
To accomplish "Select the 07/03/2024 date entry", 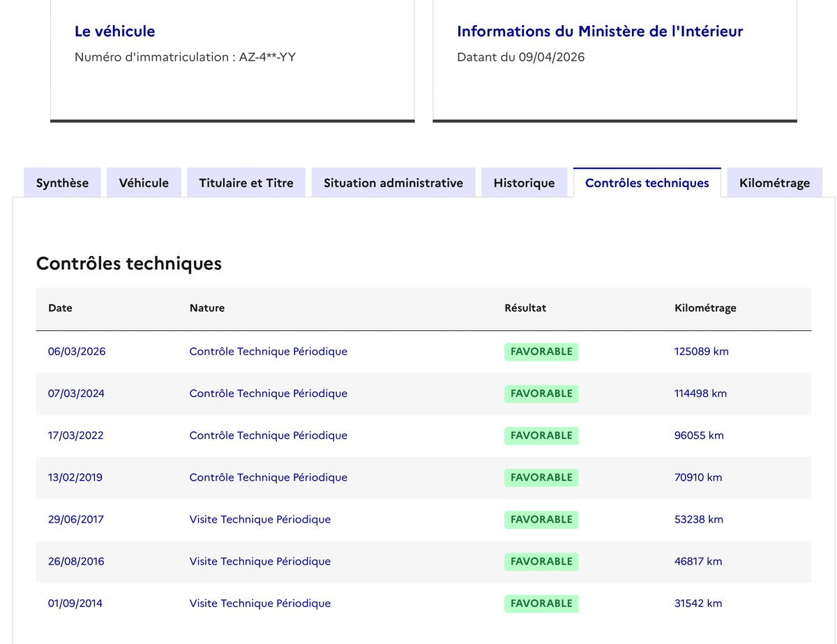I will pos(76,394).
